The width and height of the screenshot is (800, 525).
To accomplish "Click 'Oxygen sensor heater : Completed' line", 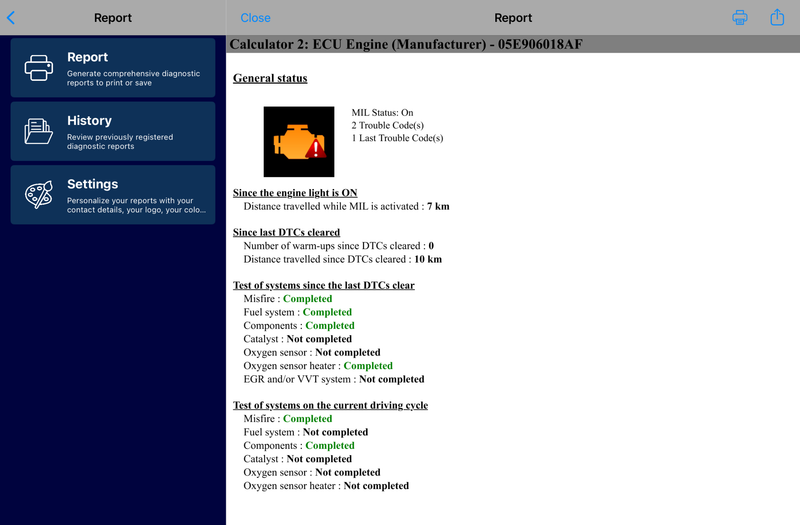I will tap(318, 365).
